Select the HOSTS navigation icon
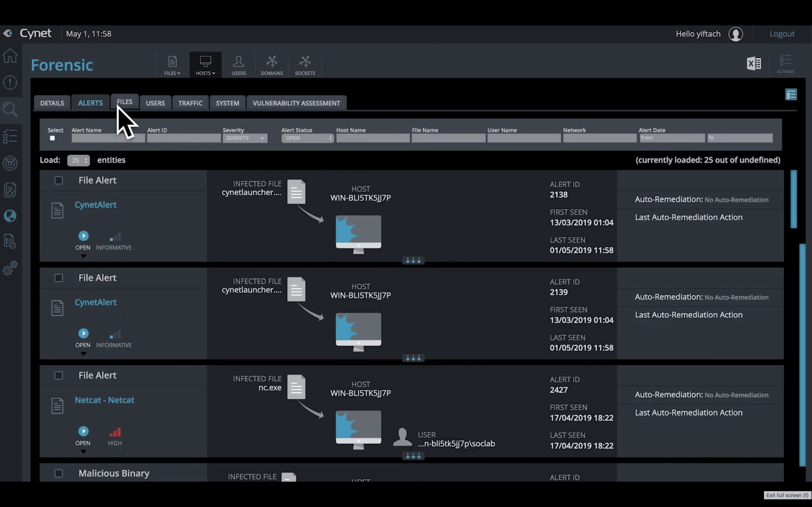The width and height of the screenshot is (812, 507). [205, 64]
